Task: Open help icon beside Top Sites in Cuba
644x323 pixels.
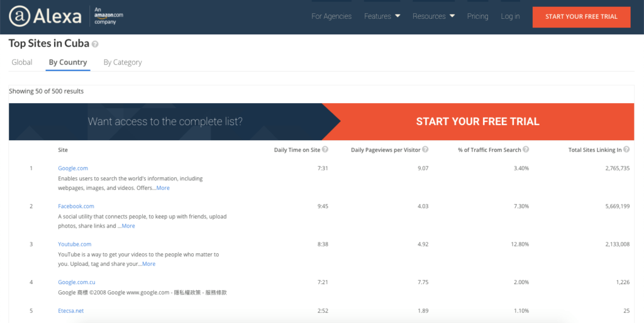Action: (95, 44)
